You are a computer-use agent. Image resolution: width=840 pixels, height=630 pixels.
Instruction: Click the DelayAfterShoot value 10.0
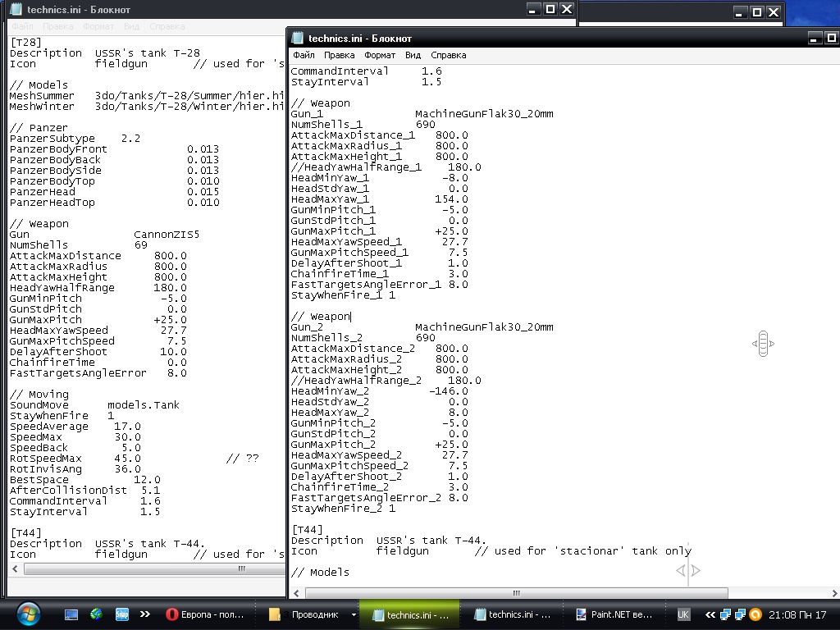[173, 352]
